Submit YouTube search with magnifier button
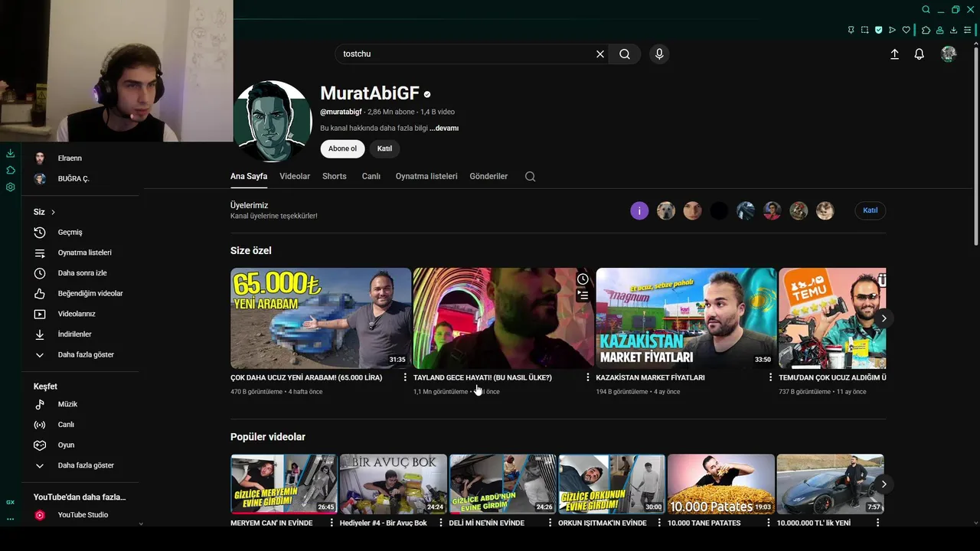Viewport: 980px width, 551px height. tap(625, 54)
